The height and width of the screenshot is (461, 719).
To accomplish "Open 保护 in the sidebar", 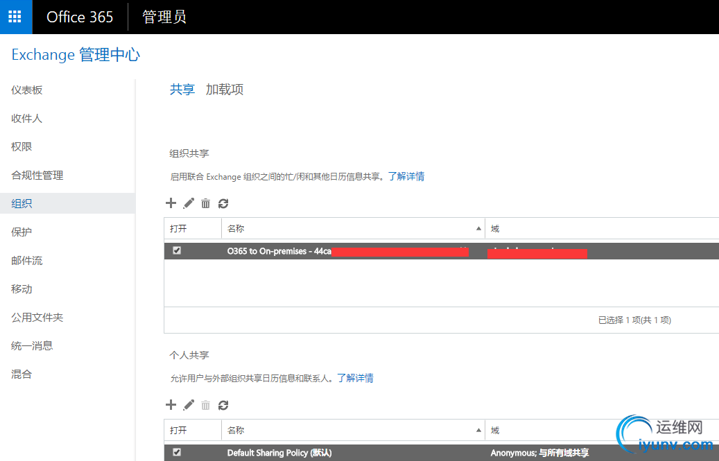I will point(22,232).
